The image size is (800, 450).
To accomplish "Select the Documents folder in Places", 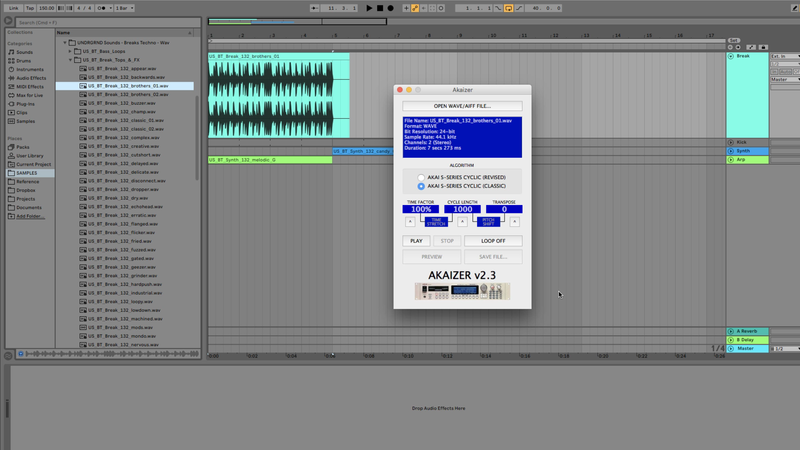I will click(x=29, y=208).
